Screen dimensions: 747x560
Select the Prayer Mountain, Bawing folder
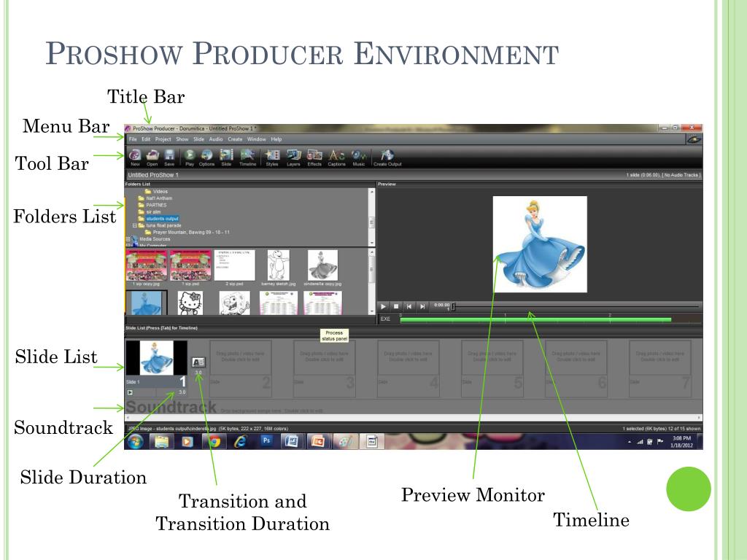tap(187, 233)
